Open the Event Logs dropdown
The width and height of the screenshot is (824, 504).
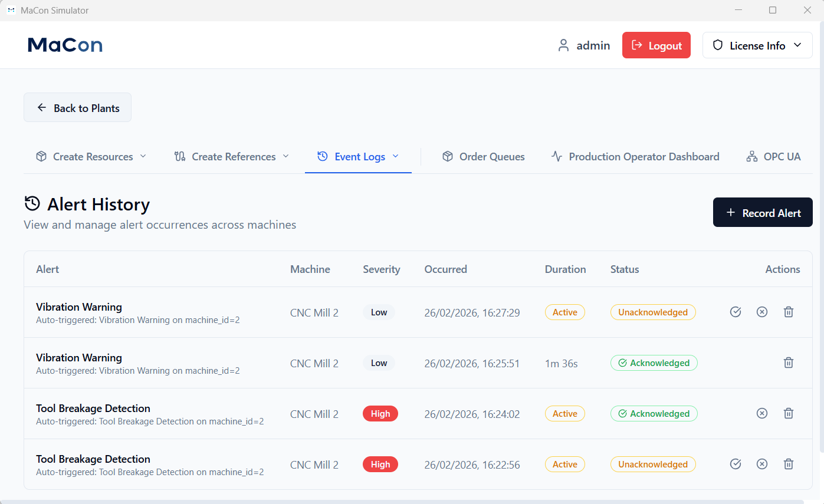click(x=358, y=156)
